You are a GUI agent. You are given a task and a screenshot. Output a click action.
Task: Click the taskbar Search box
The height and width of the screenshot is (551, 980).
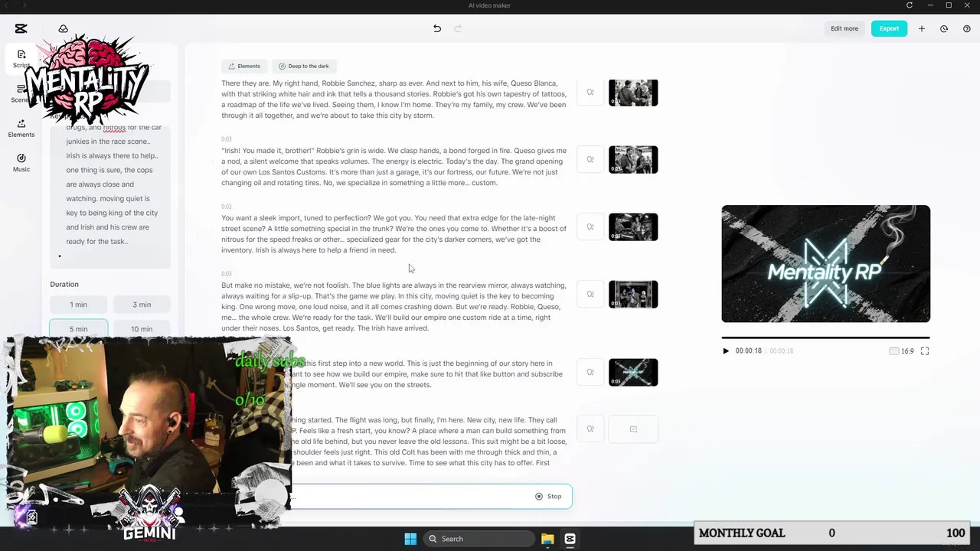click(478, 539)
